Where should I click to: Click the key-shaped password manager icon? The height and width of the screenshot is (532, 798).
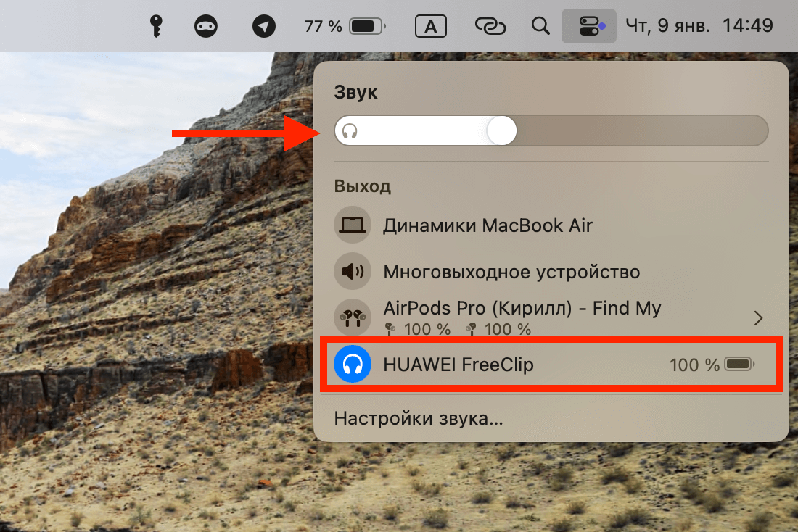click(x=156, y=25)
